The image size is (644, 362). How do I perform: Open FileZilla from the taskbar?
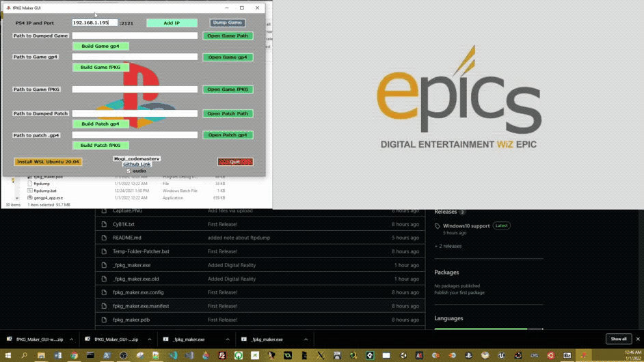click(222, 355)
